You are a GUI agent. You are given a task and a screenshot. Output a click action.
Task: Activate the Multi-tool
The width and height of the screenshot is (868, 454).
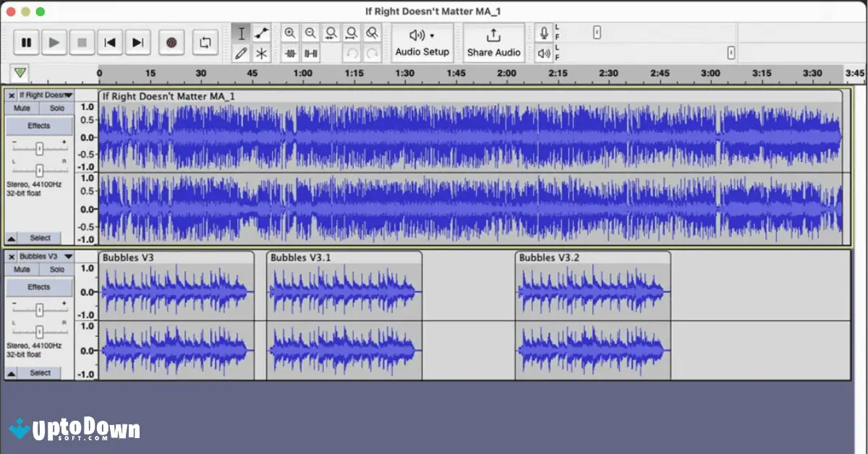(x=262, y=53)
